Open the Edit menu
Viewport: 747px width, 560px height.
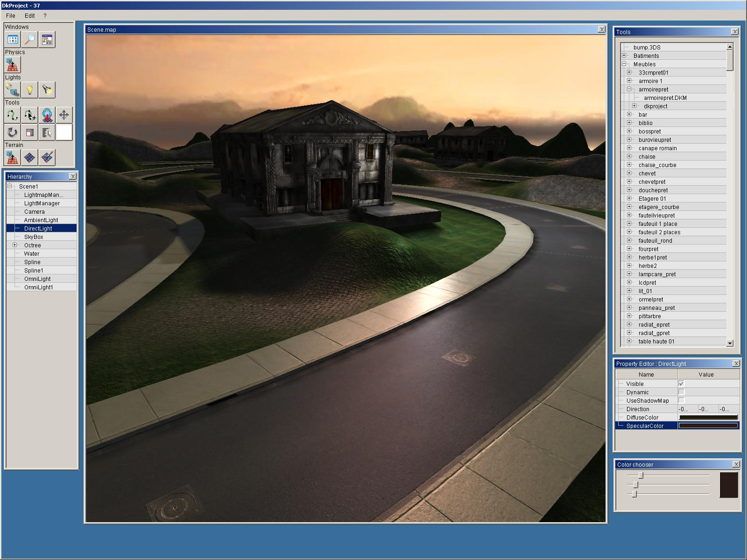(x=30, y=15)
